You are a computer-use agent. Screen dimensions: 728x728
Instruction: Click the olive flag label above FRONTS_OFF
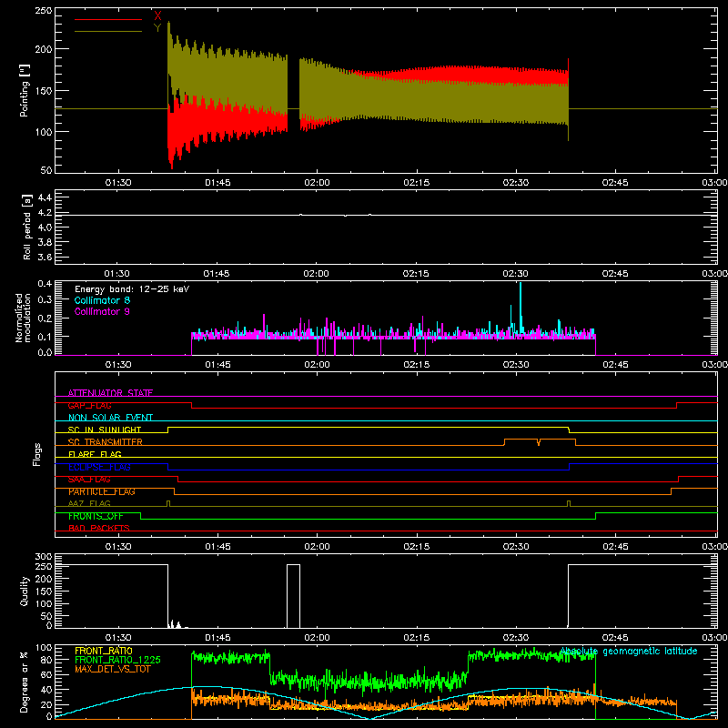tap(89, 503)
